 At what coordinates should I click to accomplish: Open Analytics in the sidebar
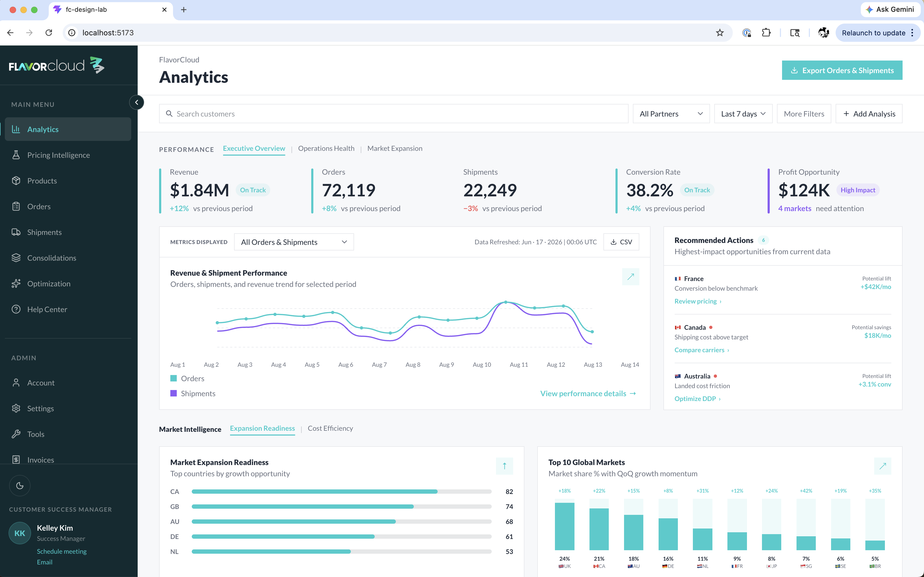point(68,129)
